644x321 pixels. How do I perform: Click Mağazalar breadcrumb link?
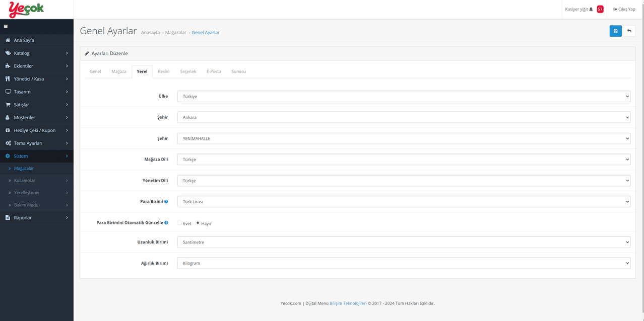point(176,32)
